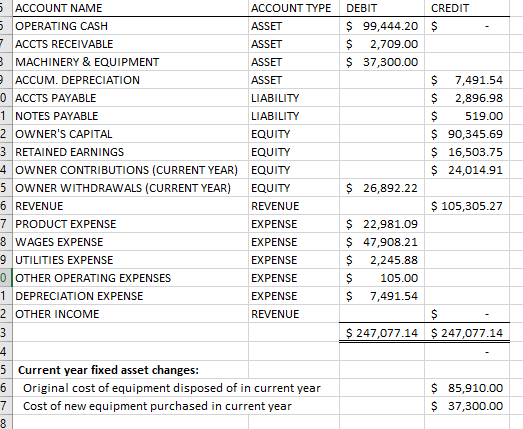This screenshot has height=429, width=523.
Task: Select the debit value 99,444.20
Action: pos(382,26)
